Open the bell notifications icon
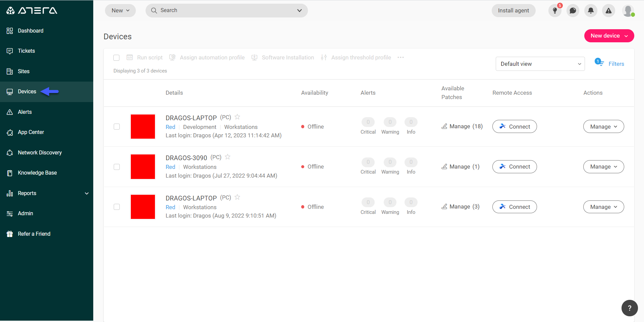 (591, 10)
